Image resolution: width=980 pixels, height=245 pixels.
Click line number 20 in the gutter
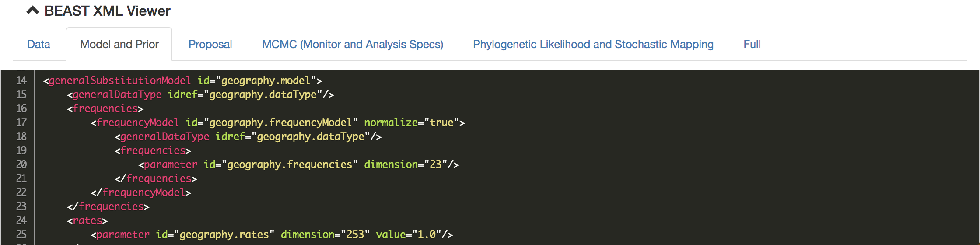tap(21, 164)
